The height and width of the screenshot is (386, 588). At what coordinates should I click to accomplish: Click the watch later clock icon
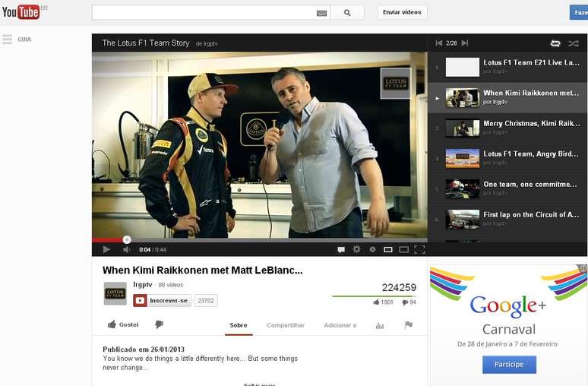coord(372,249)
